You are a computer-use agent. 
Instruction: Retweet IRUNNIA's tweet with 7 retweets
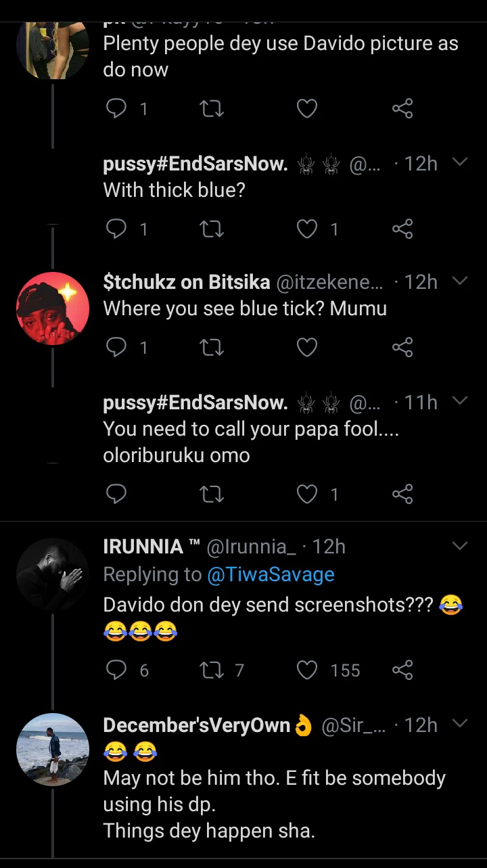tap(211, 670)
